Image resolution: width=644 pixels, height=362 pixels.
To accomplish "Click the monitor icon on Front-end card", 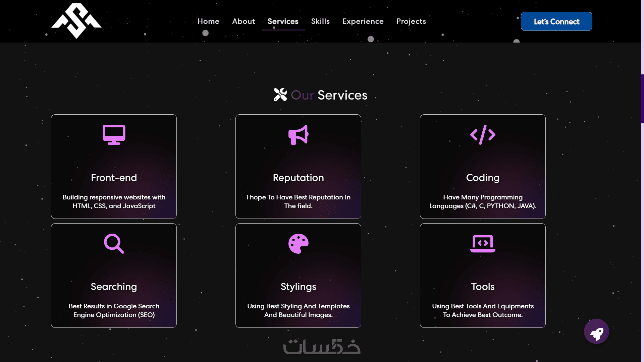I will click(x=114, y=135).
